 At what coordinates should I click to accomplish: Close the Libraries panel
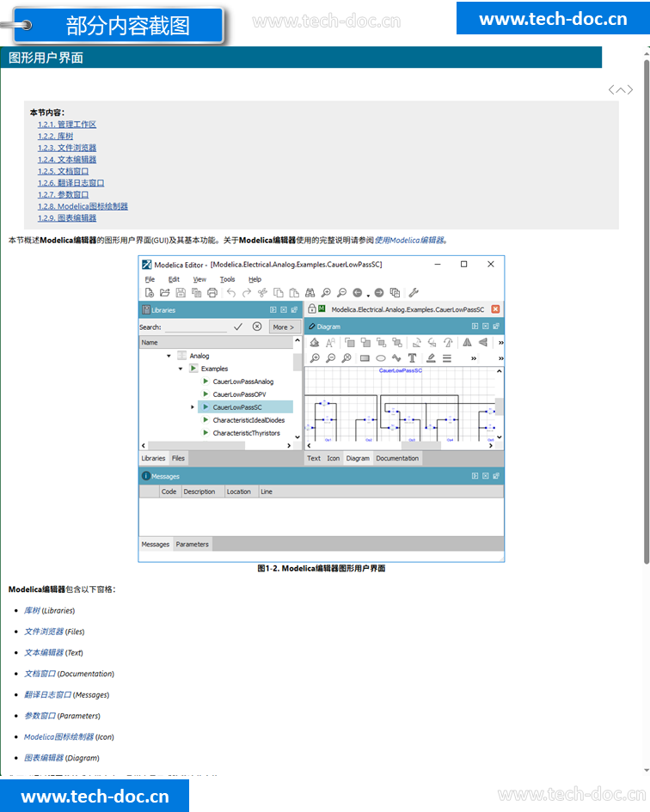pyautogui.click(x=284, y=309)
